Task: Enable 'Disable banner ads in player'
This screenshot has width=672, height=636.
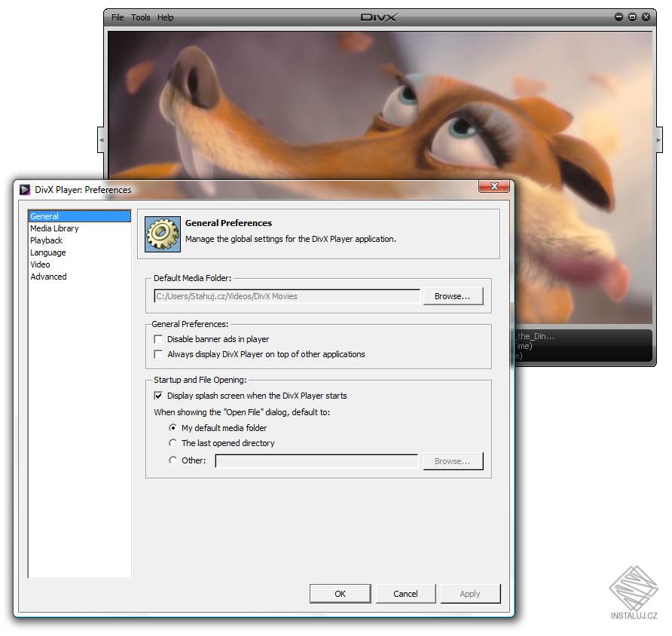Action: pos(158,339)
